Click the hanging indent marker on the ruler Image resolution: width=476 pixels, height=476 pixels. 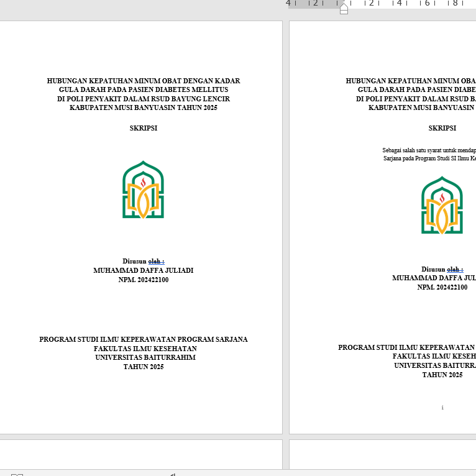[x=344, y=7]
